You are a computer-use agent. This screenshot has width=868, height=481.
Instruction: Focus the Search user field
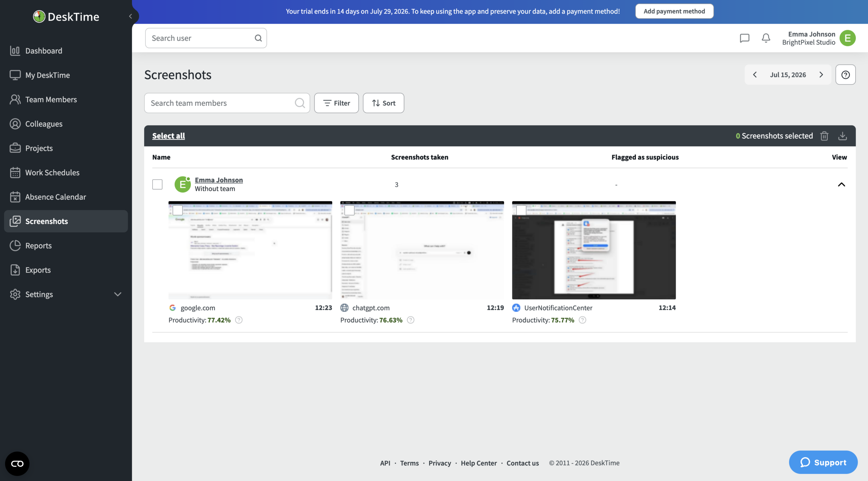click(206, 38)
